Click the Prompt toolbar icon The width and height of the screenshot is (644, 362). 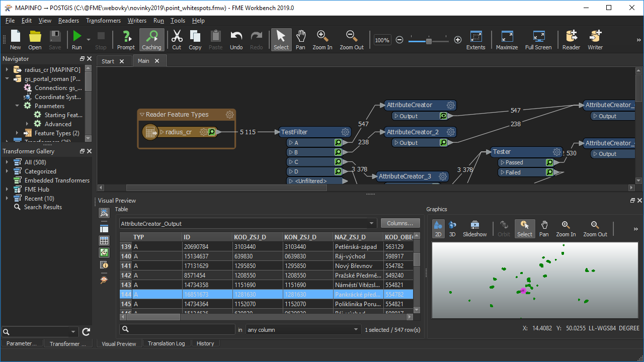[x=126, y=40]
